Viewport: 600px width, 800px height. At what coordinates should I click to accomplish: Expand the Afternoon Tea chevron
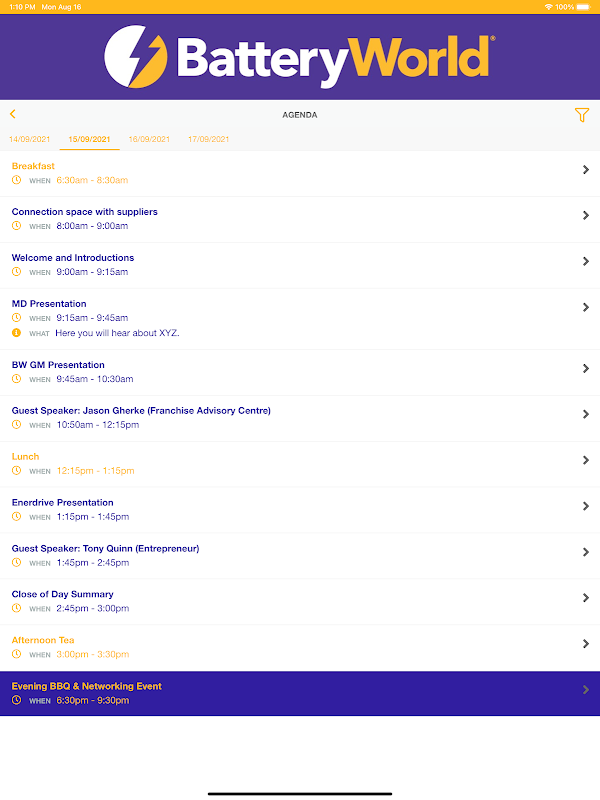[586, 644]
